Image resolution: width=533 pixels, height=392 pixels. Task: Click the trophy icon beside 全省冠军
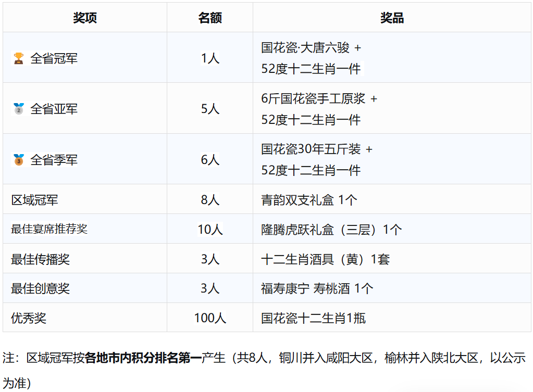[19, 58]
